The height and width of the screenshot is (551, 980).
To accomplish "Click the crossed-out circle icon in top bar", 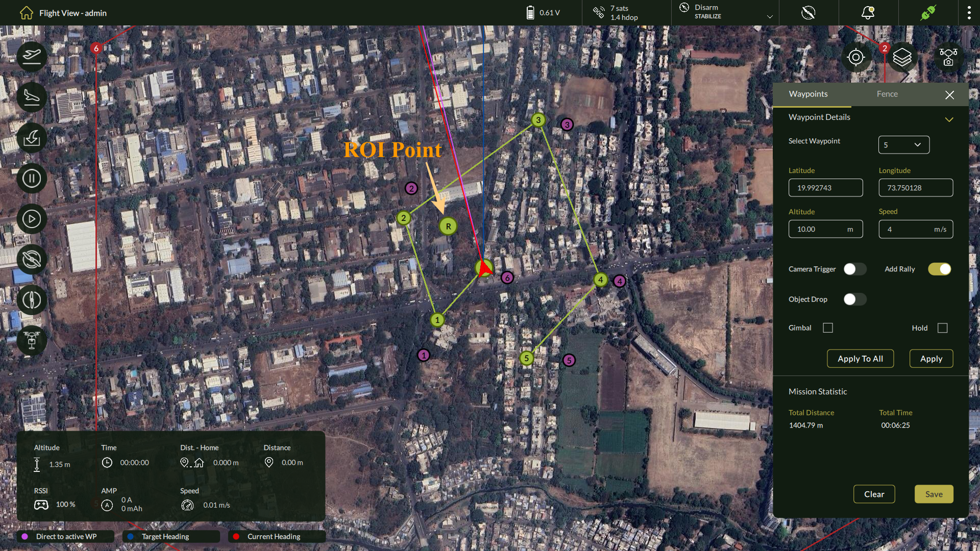I will [x=808, y=12].
